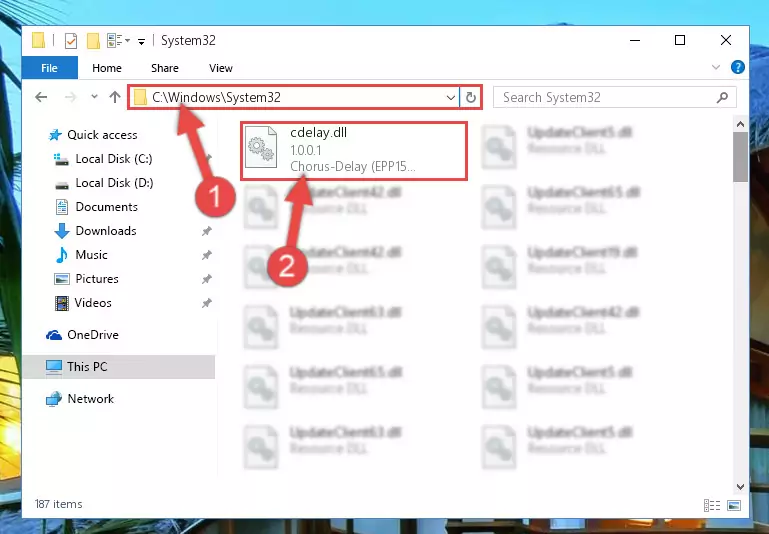Click the file list scrollbar down arrow
769x534 pixels.
(x=741, y=487)
